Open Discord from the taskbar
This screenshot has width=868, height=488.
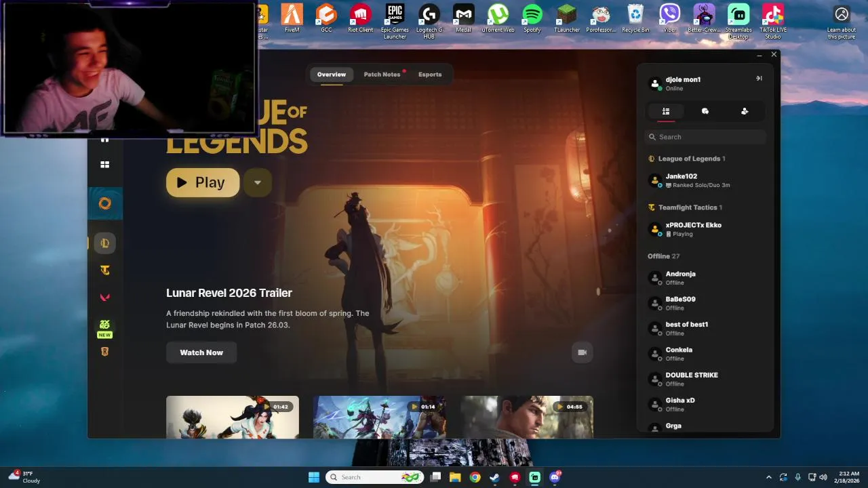555,477
